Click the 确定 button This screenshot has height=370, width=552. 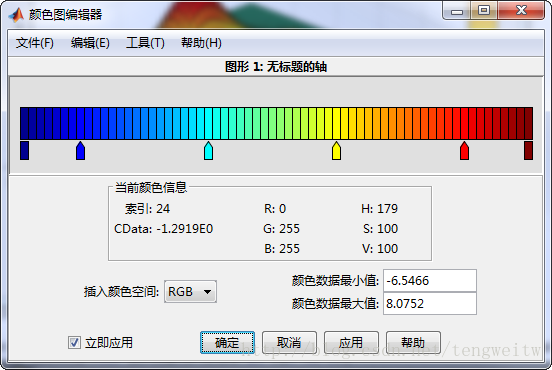227,342
